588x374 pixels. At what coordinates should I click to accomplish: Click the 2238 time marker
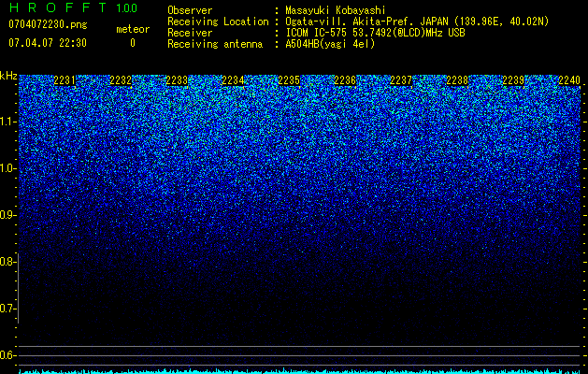pyautogui.click(x=457, y=80)
